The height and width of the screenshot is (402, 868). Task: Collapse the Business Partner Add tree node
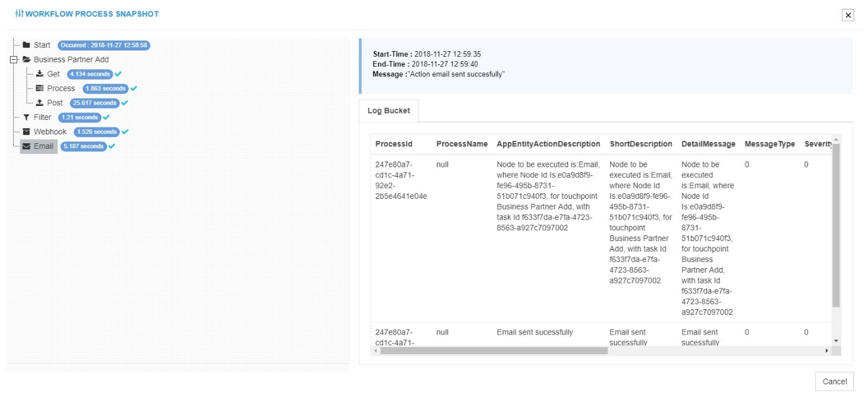(x=13, y=59)
